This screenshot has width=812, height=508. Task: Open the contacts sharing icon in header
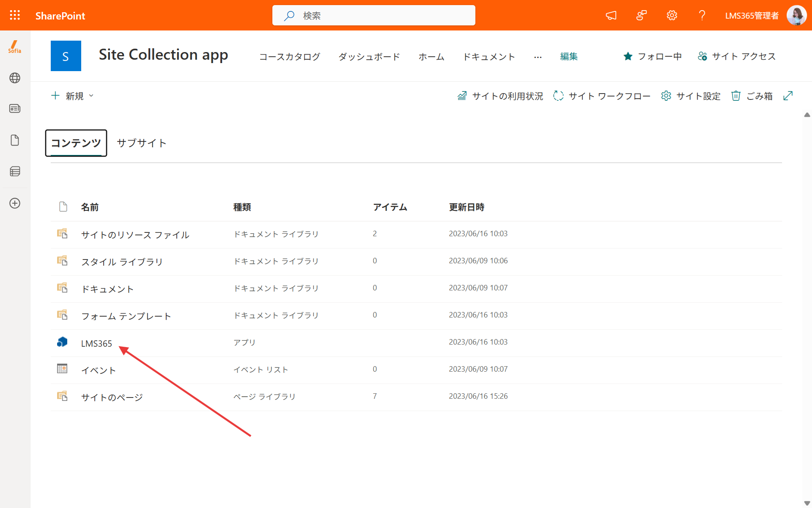pyautogui.click(x=642, y=16)
